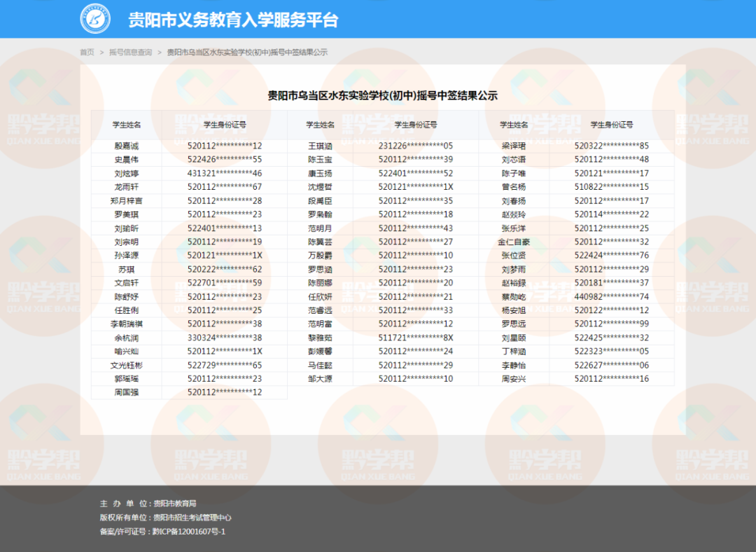Click ID number 520112**********39
Viewport: 756px width, 552px height.
416,159
